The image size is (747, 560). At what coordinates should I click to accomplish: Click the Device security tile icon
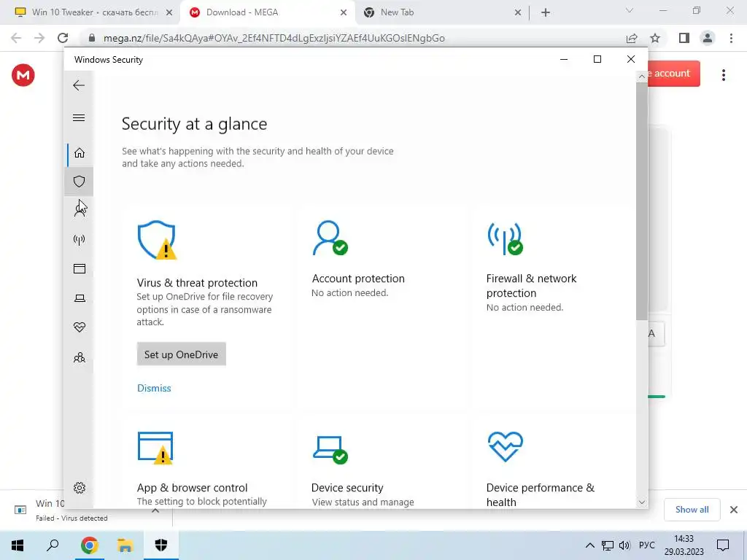point(330,449)
